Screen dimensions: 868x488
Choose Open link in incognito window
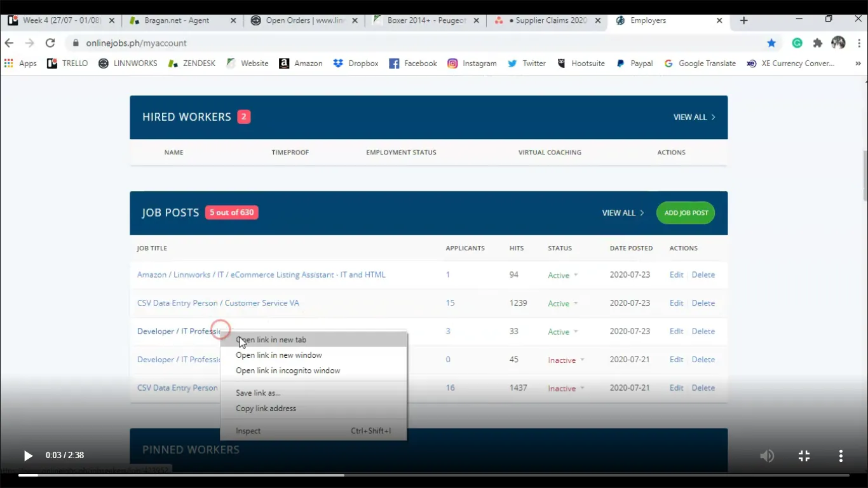coord(313,370)
